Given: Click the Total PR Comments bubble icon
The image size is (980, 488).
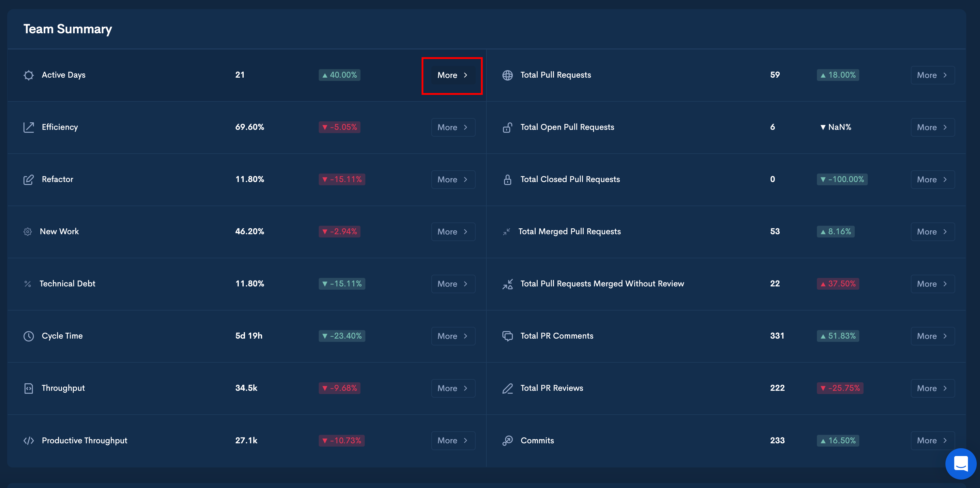Looking at the screenshot, I should (x=508, y=336).
